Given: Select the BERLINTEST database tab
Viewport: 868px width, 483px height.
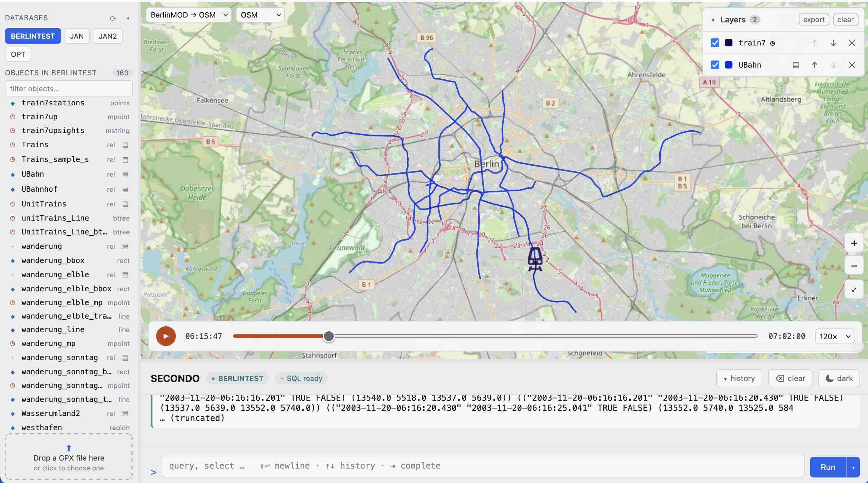Looking at the screenshot, I should [x=33, y=36].
